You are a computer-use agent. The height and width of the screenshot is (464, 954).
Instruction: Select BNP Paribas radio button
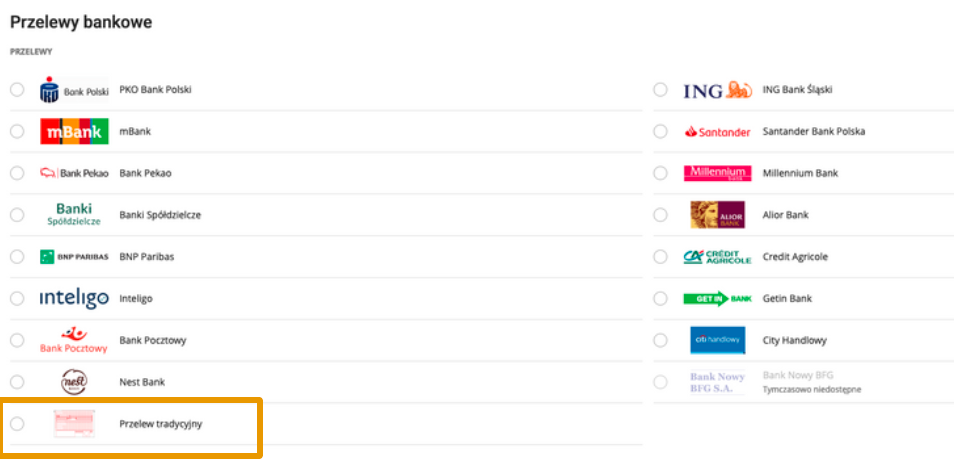17,257
